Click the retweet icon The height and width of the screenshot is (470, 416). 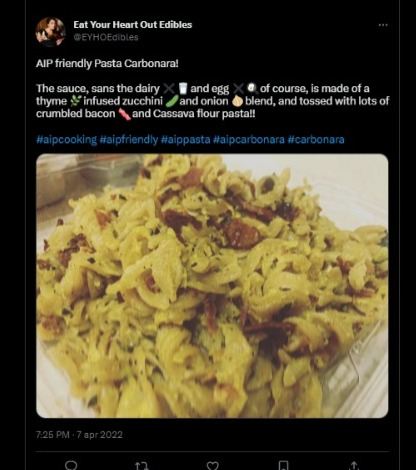pos(141,465)
